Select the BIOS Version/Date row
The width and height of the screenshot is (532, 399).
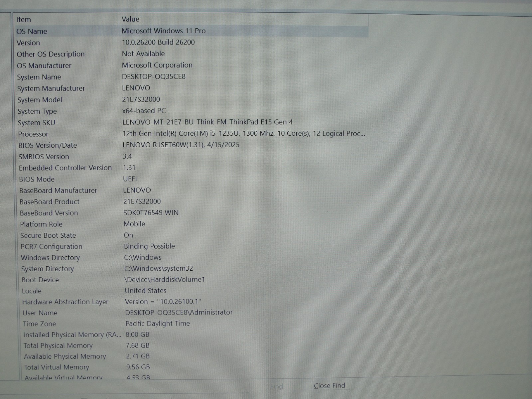pos(48,145)
